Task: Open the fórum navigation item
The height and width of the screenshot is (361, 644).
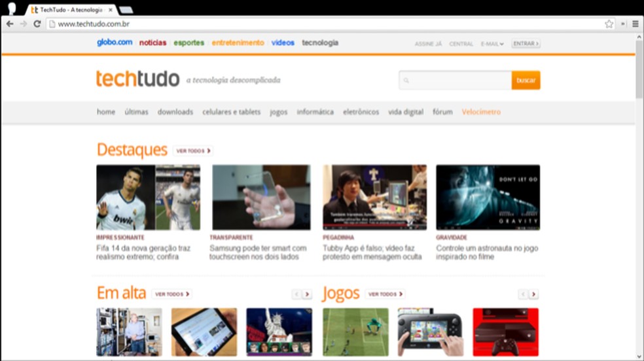Action: (x=442, y=112)
